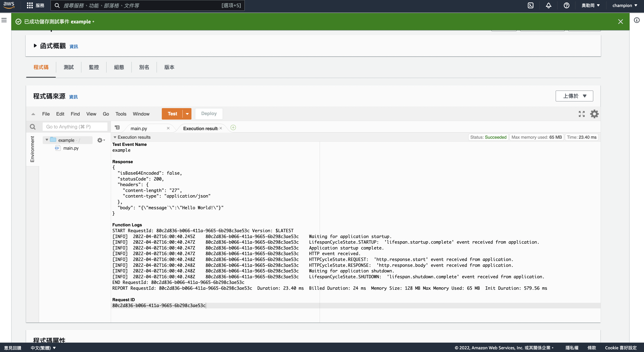The width and height of the screenshot is (644, 352).
Task: Click the Deploy button
Action: click(209, 114)
